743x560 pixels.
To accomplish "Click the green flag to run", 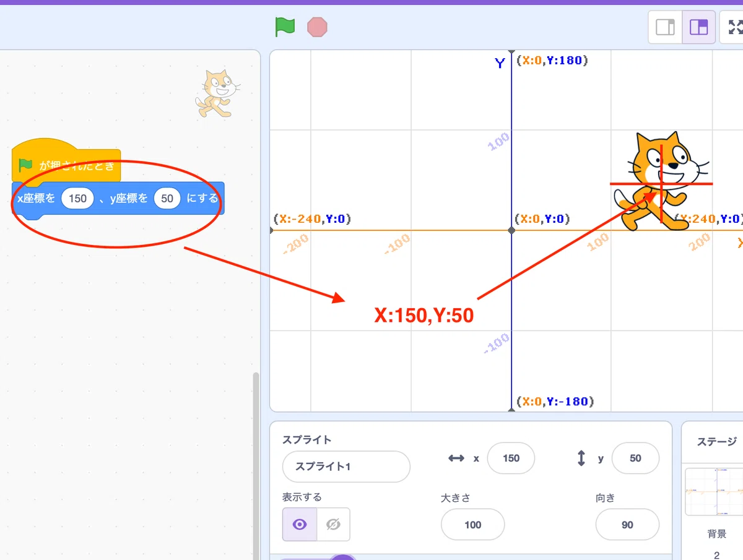I will point(285,27).
